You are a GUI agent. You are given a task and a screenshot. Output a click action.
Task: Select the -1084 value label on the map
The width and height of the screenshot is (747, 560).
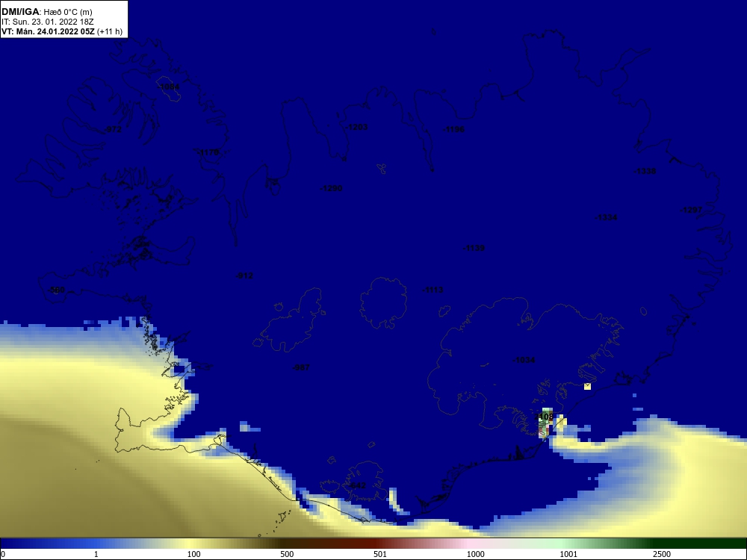[169, 87]
